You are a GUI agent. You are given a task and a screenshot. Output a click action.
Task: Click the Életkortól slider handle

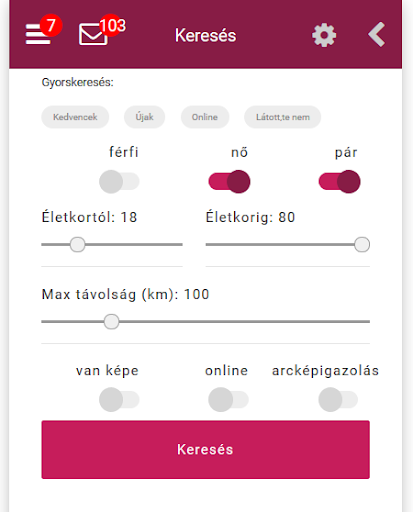click(78, 245)
